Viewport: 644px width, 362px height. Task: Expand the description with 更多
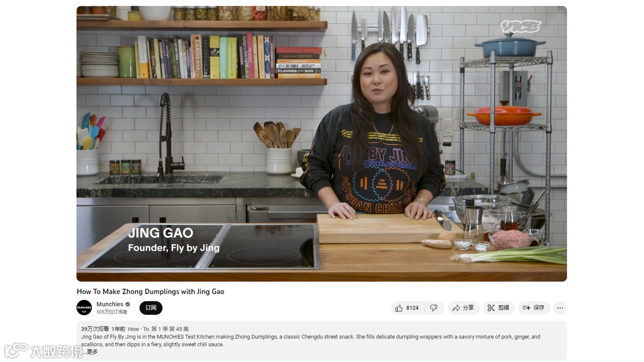pyautogui.click(x=92, y=352)
